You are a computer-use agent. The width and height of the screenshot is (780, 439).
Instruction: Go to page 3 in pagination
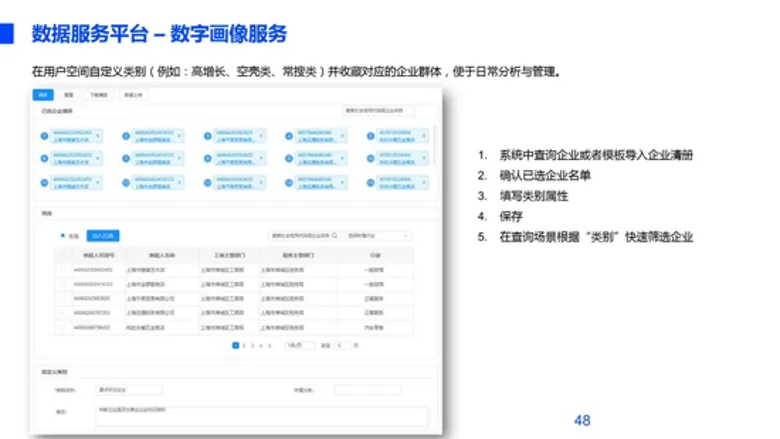click(x=252, y=346)
